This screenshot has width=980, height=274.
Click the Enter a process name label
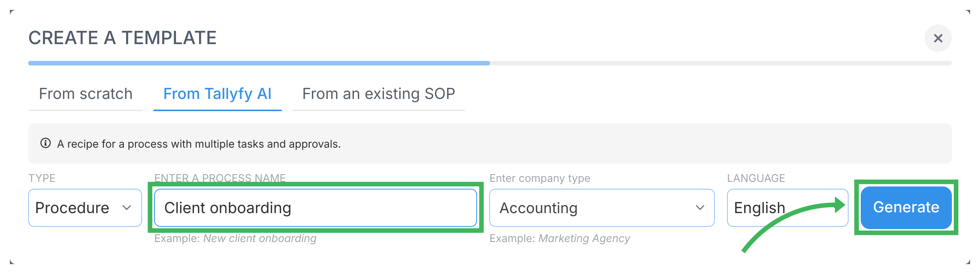[220, 178]
